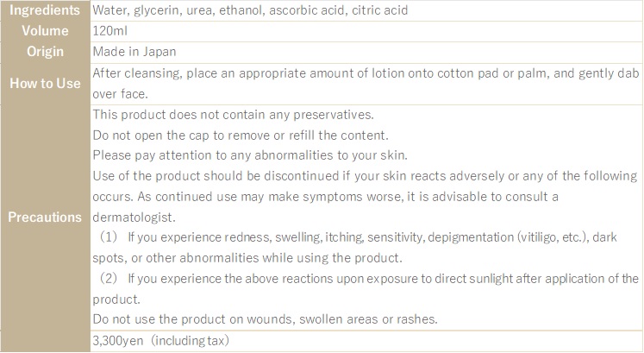The image size is (644, 353).
Task: Click the Ingredients header cell
Action: [45, 10]
